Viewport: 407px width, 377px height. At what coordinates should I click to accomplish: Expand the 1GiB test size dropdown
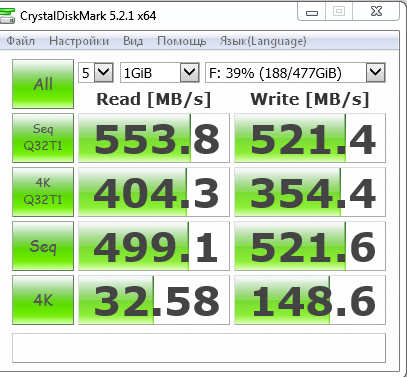tap(160, 72)
